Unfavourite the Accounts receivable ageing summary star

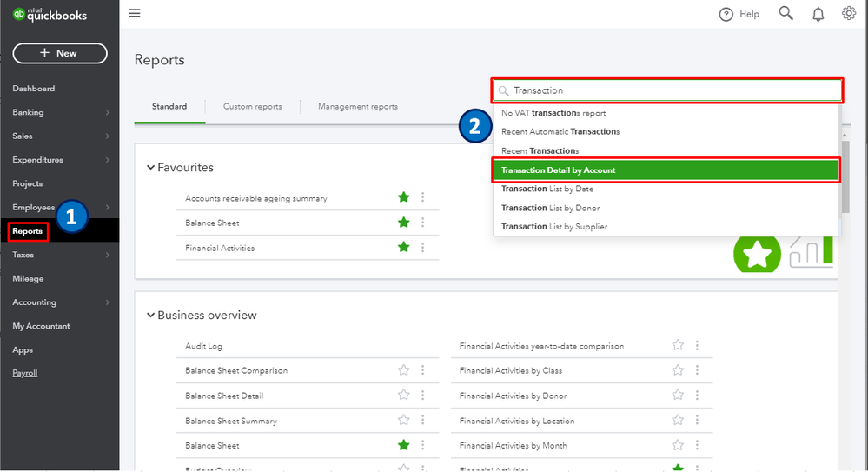tap(403, 198)
